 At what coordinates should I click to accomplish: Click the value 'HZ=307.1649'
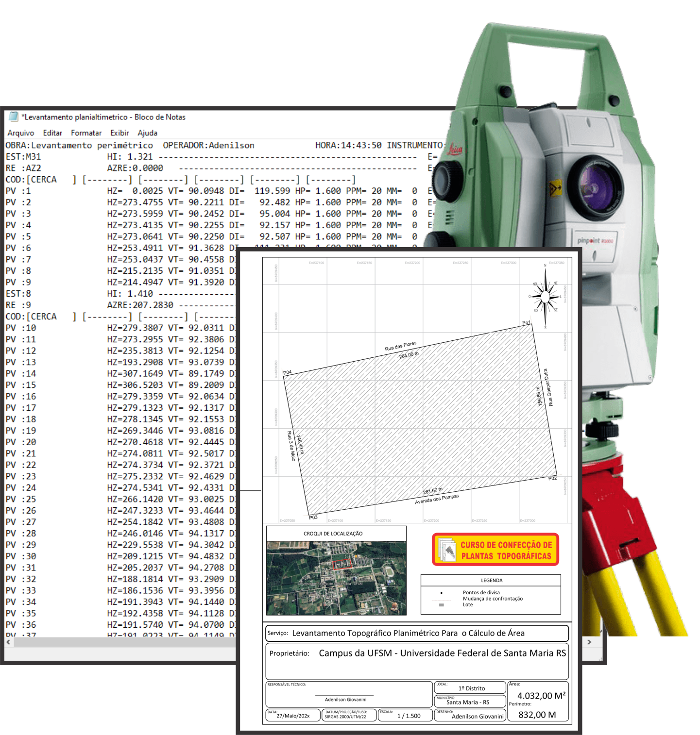click(x=135, y=374)
